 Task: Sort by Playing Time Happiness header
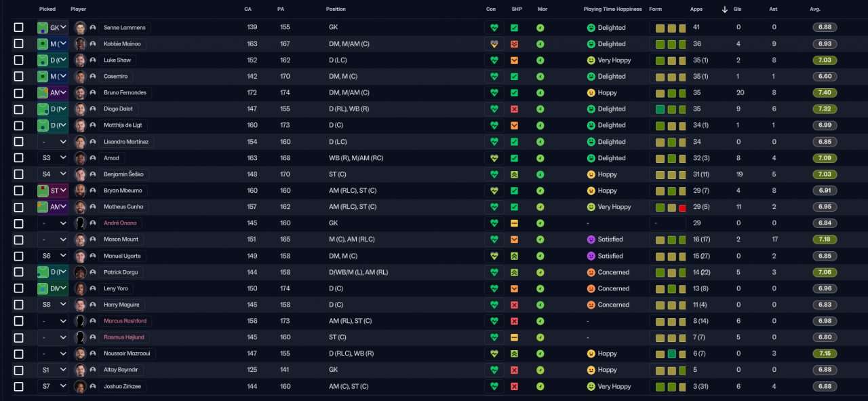[x=612, y=9]
